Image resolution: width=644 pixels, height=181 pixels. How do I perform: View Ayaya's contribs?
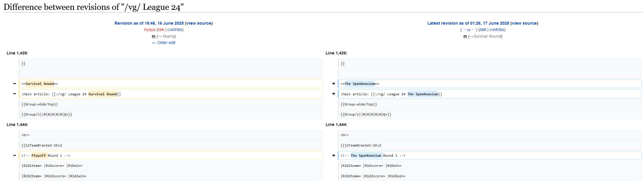click(x=175, y=30)
